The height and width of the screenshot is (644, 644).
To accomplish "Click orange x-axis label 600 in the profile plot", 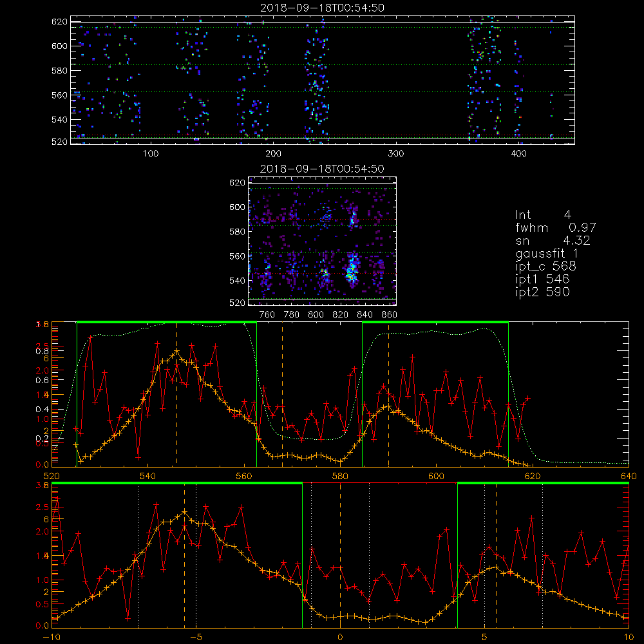I will pyautogui.click(x=436, y=476).
